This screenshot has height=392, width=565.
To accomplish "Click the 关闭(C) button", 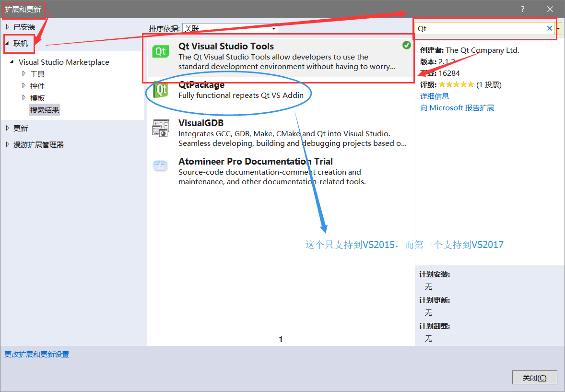I will pyautogui.click(x=534, y=378).
